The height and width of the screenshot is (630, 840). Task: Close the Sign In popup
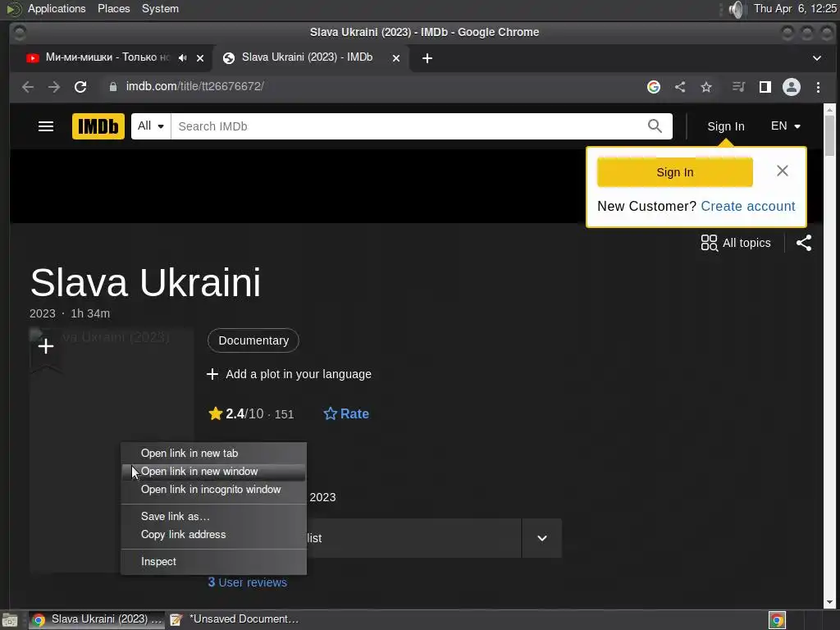(782, 171)
